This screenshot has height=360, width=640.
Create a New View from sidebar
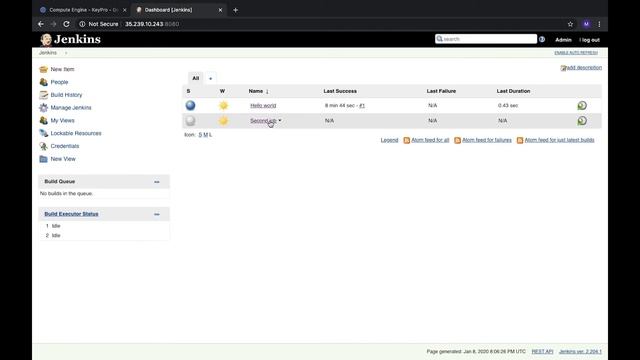point(63,159)
